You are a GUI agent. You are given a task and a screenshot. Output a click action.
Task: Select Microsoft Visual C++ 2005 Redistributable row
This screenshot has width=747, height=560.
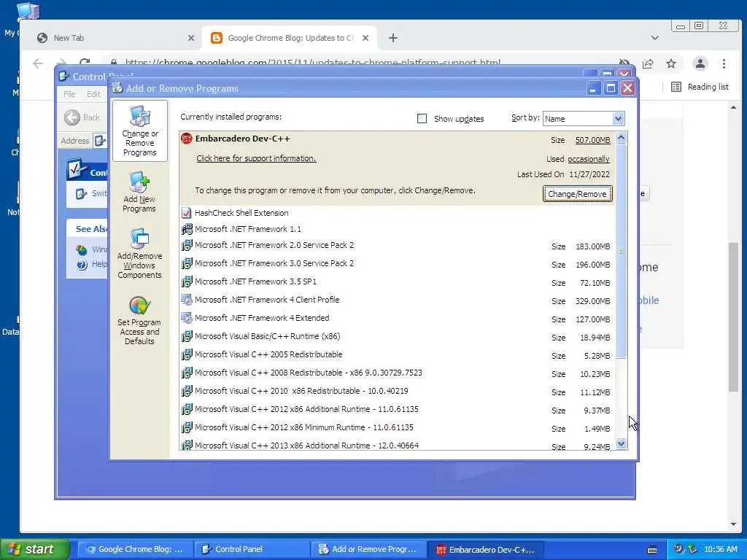click(x=398, y=355)
